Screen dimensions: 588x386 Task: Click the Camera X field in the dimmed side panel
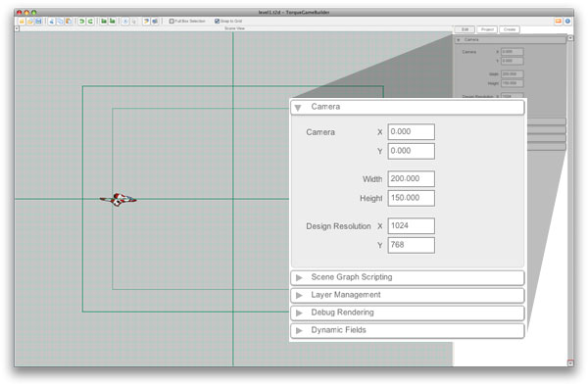[513, 52]
